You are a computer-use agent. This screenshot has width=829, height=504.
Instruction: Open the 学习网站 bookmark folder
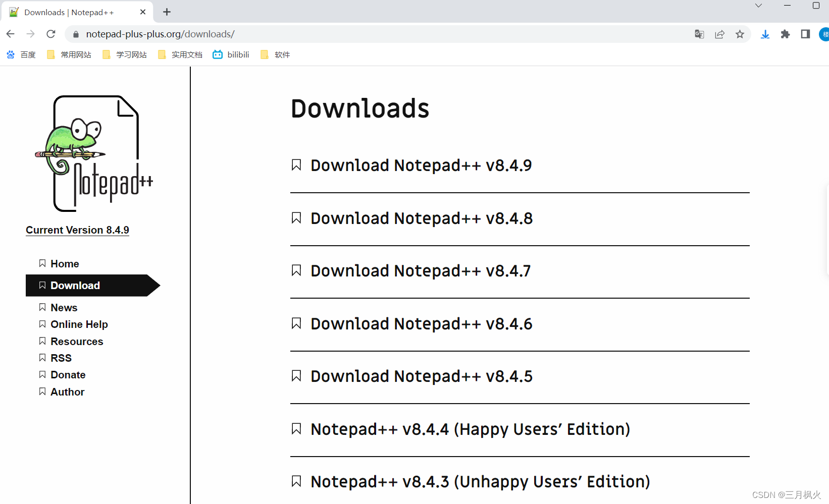coord(125,54)
